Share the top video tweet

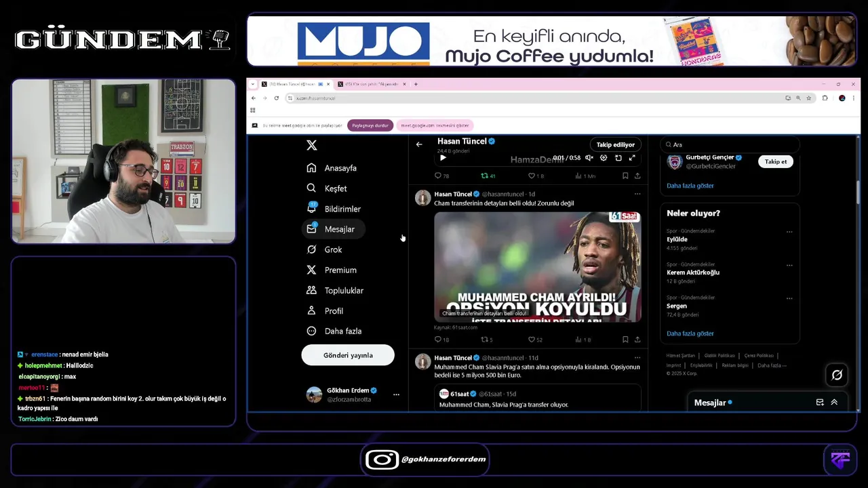(637, 176)
